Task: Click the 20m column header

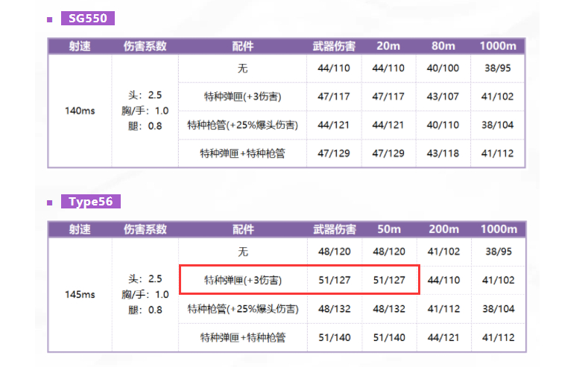Action: click(388, 46)
